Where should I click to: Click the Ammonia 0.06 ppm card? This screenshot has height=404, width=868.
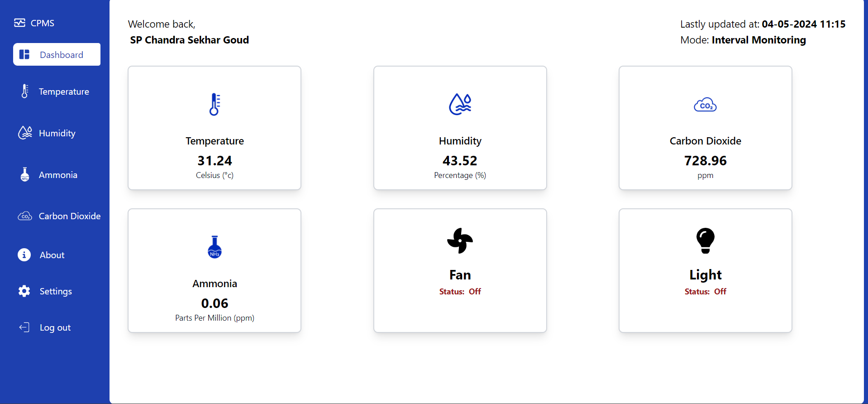click(215, 270)
